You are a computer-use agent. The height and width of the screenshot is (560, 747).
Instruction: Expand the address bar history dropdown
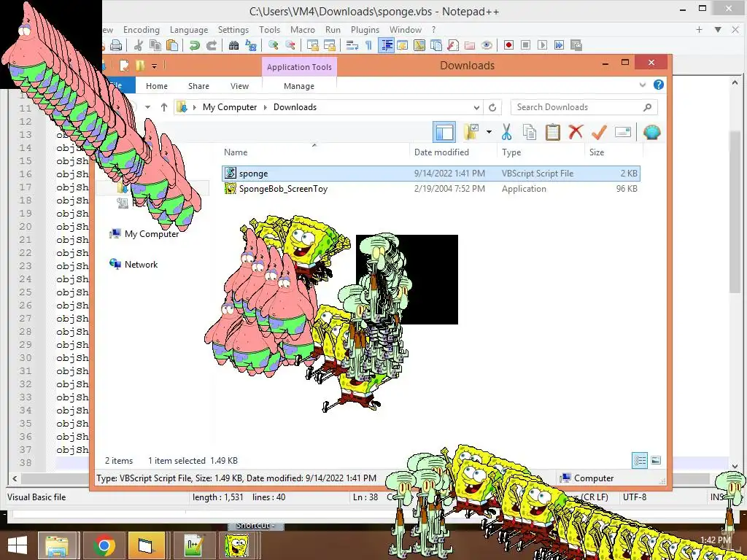(x=476, y=108)
